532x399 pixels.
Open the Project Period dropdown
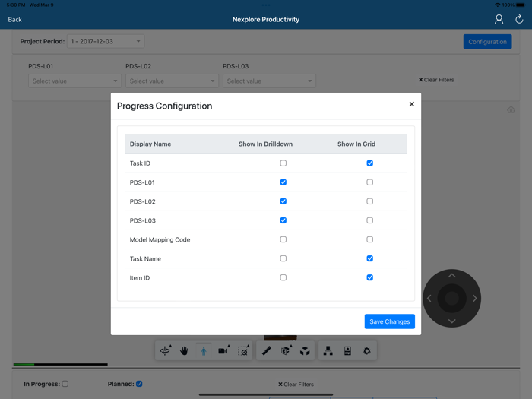pos(106,41)
